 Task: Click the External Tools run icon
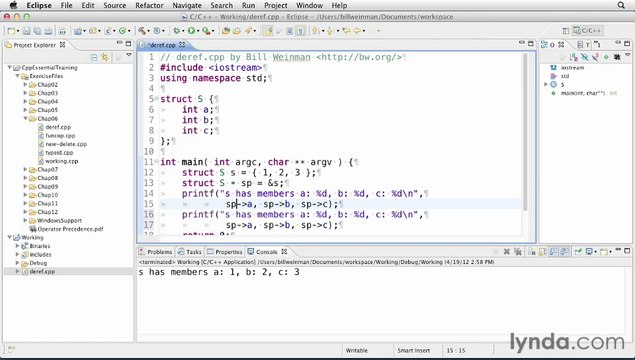(206, 31)
